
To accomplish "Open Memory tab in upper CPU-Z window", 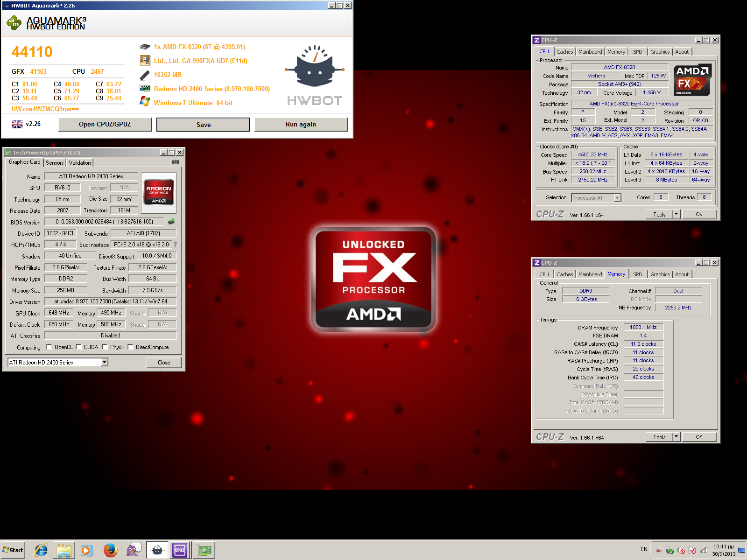I will click(x=616, y=52).
